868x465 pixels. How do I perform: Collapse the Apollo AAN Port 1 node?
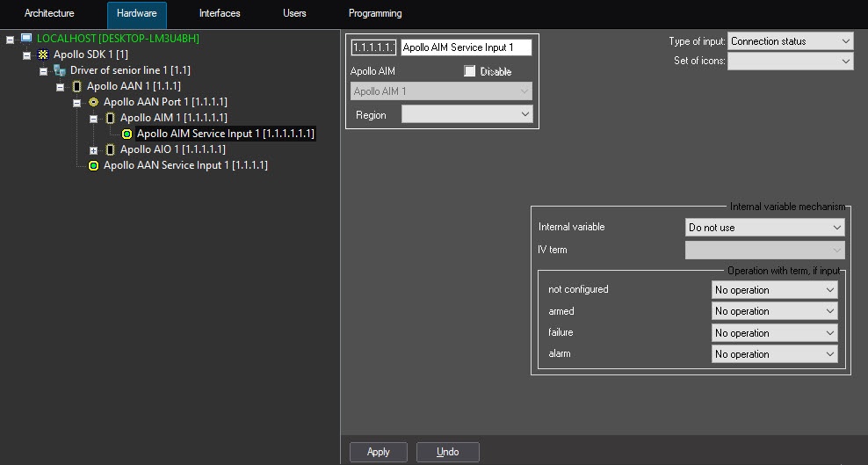(76, 102)
